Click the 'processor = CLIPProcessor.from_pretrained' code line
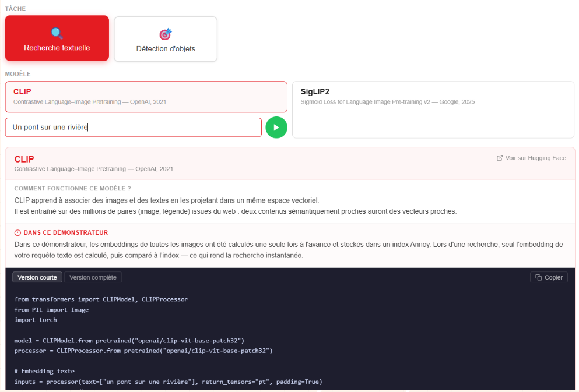Screen dimensions: 579x392 143,351
